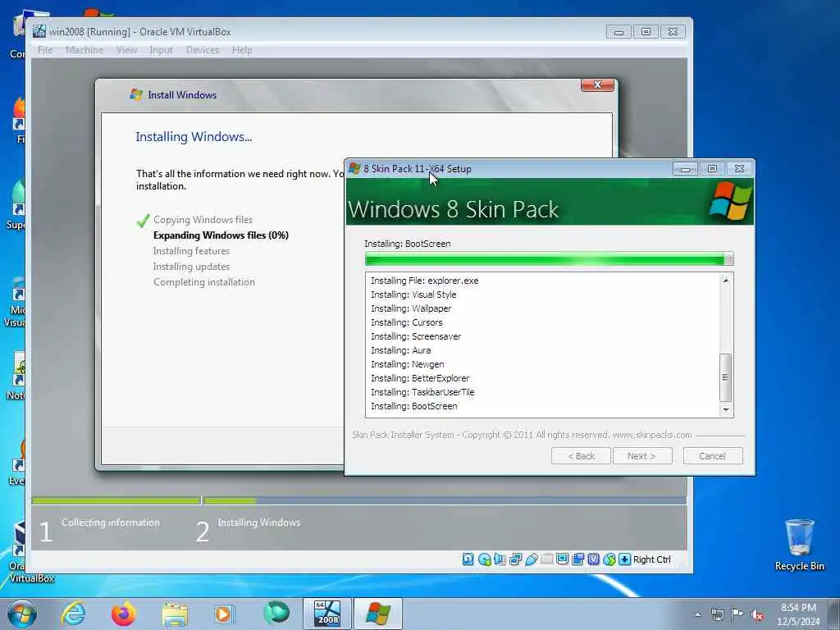The width and height of the screenshot is (840, 630).
Task: Toggle the mouse integration indicator icon
Action: (x=609, y=559)
